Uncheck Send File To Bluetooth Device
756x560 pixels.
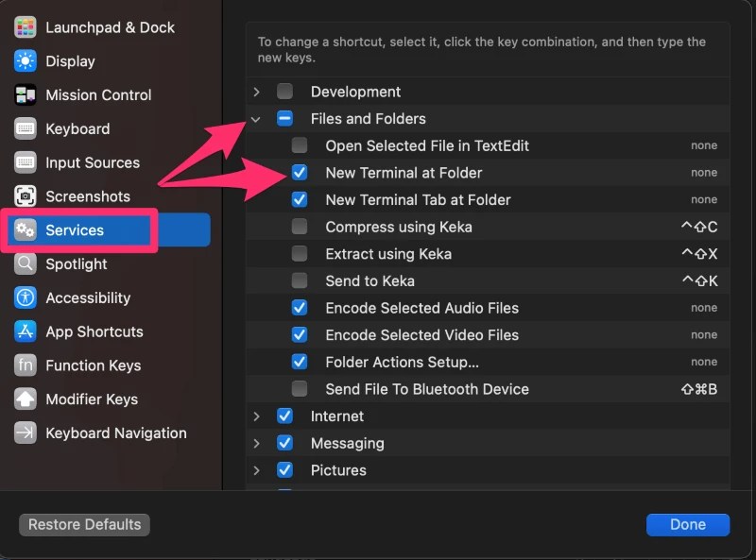coord(300,389)
